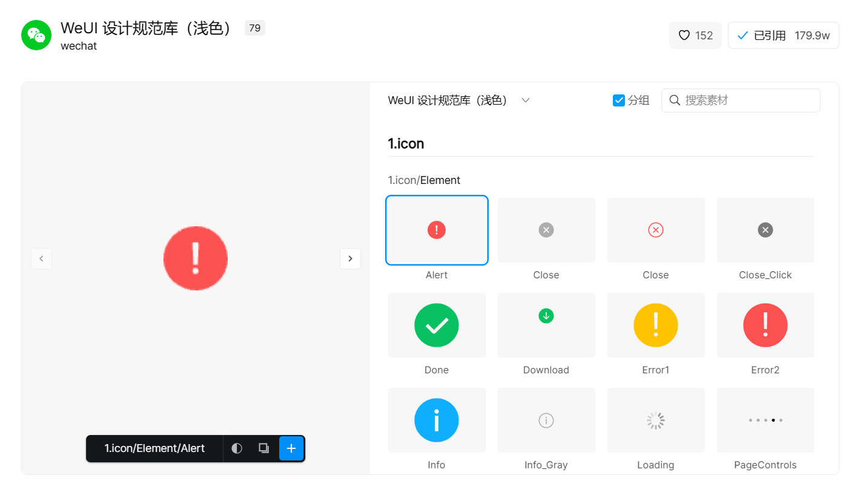
Task: Toggle preview dark/light contrast mode
Action: pos(237,448)
